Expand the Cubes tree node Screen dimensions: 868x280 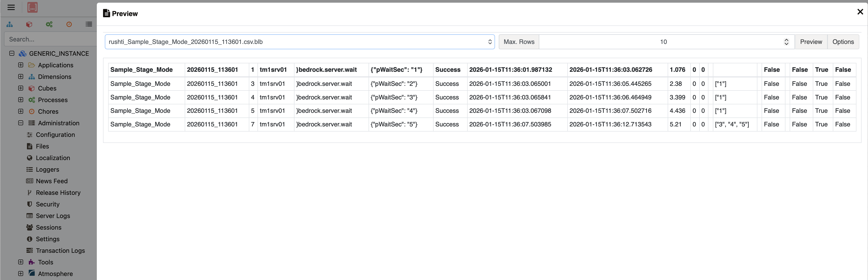(x=20, y=88)
